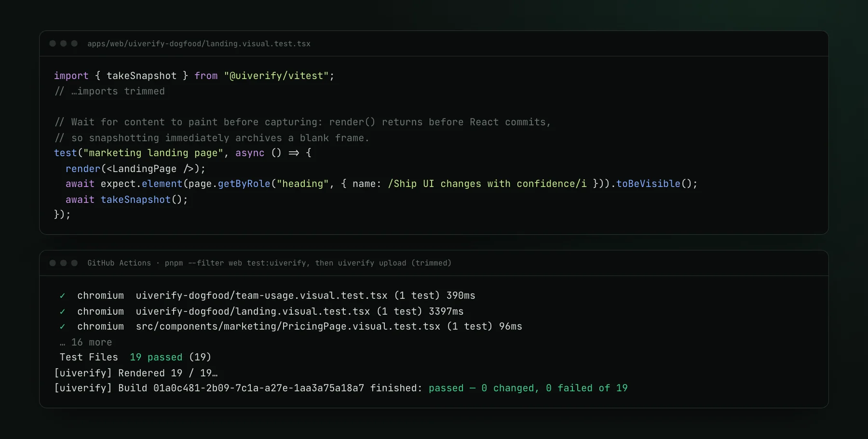Click the "… 16 more" line
This screenshot has height=439, width=868.
[x=86, y=343]
